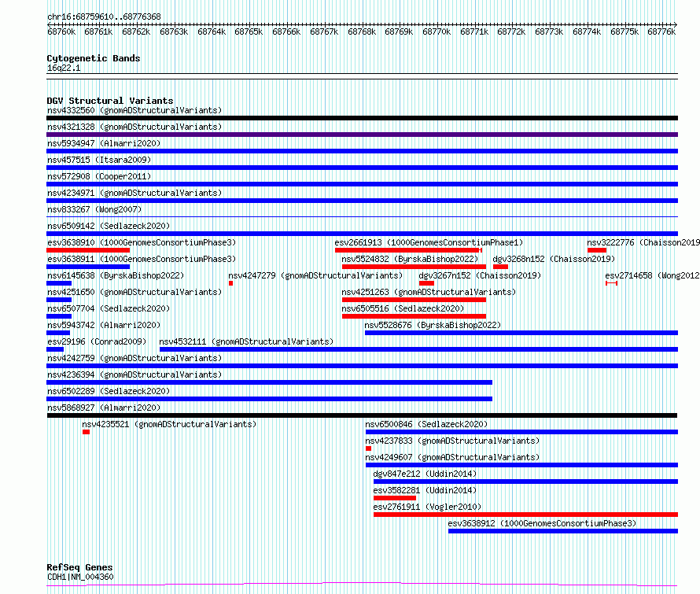Click esv3638912 1000Genomes Phase3 label
The image size is (700, 594).
pos(542,523)
